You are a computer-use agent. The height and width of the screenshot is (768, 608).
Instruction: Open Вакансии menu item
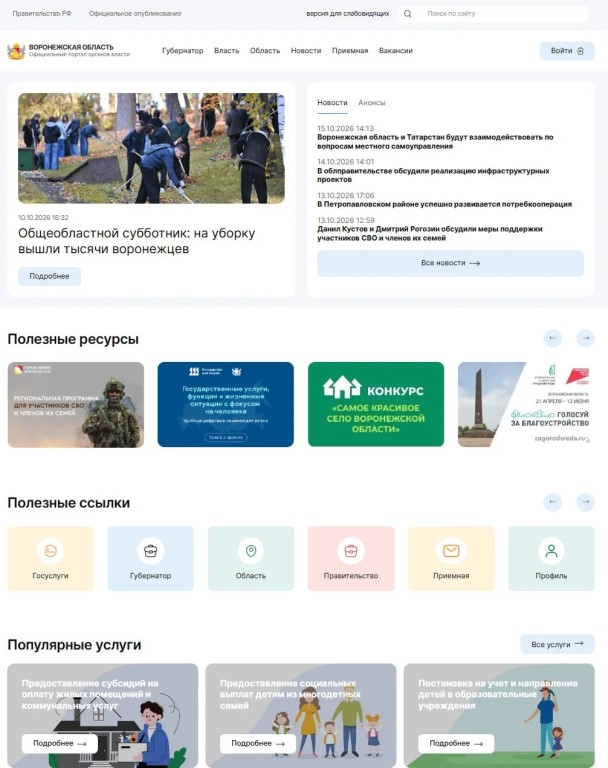[x=395, y=50]
